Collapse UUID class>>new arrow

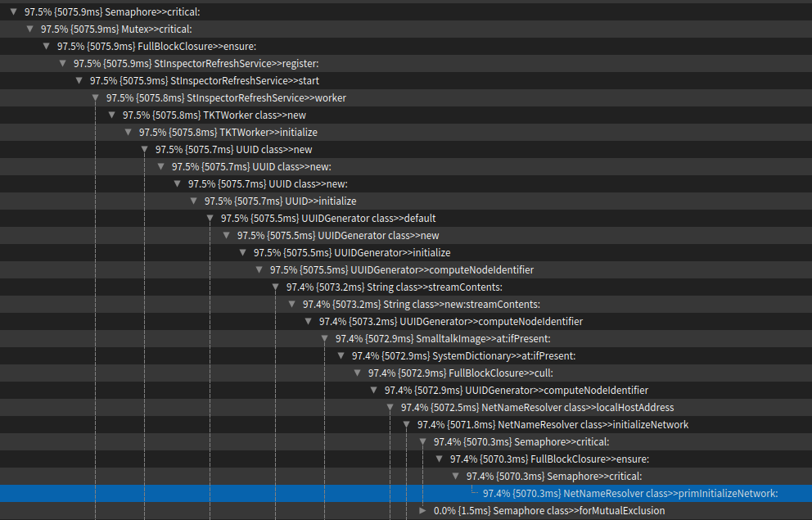tap(145, 149)
